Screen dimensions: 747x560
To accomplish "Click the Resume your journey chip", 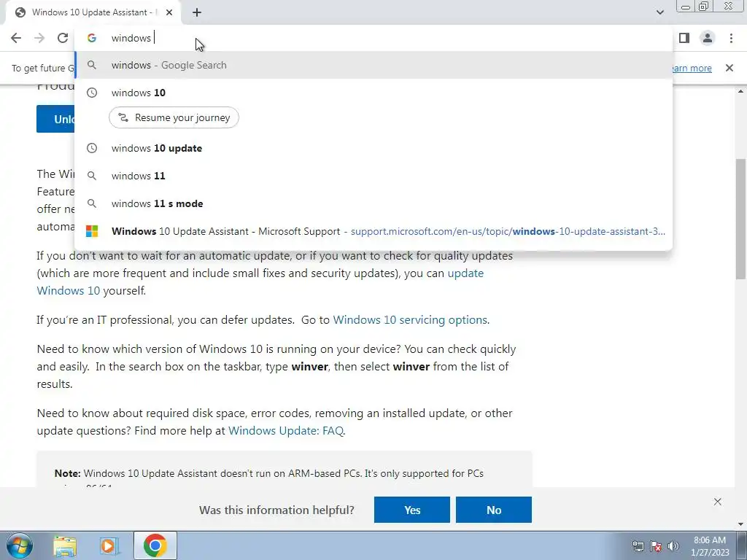I will [x=174, y=117].
